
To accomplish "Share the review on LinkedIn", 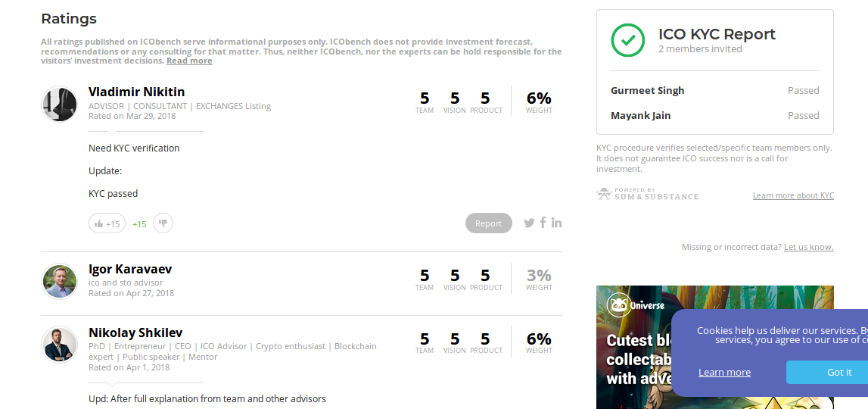I will pos(556,223).
